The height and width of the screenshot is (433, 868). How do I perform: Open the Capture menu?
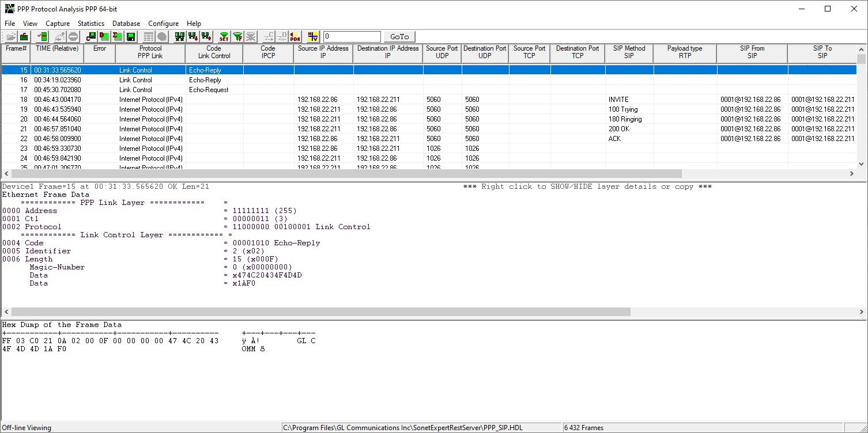pos(58,24)
